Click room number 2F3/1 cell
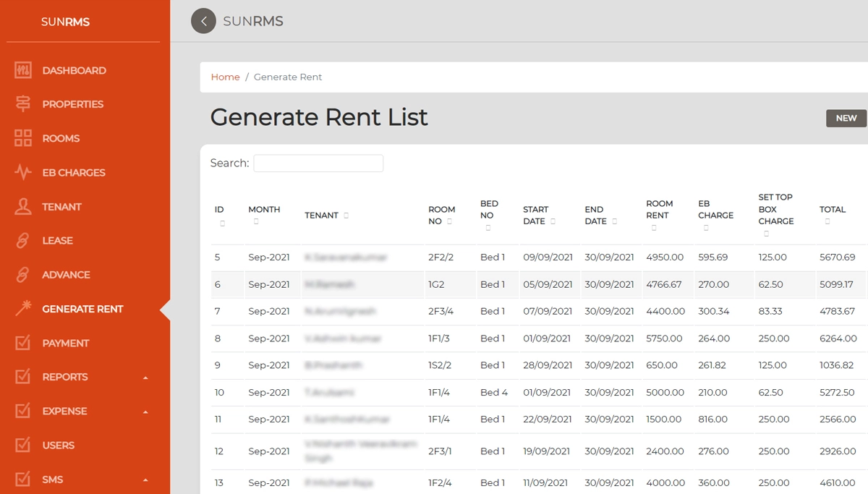 (440, 451)
